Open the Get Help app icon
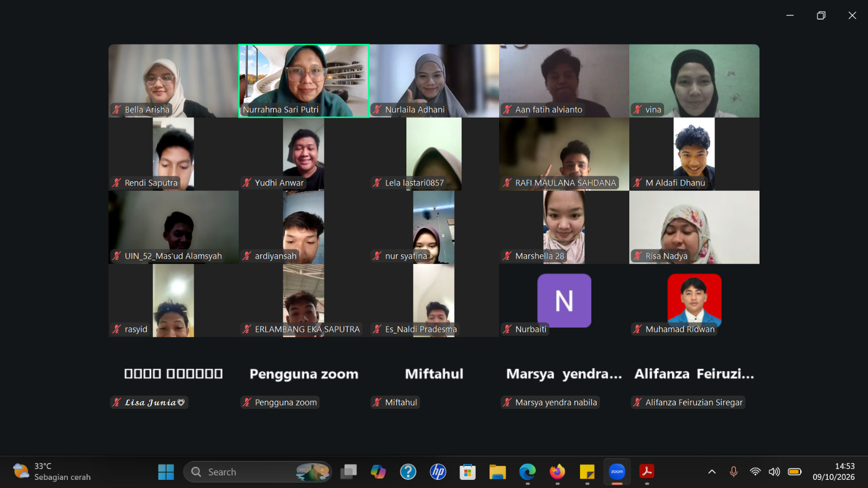The image size is (868, 488). click(408, 472)
